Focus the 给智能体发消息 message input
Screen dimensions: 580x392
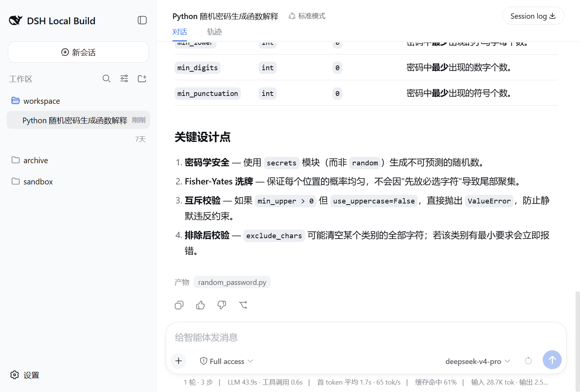(366, 337)
